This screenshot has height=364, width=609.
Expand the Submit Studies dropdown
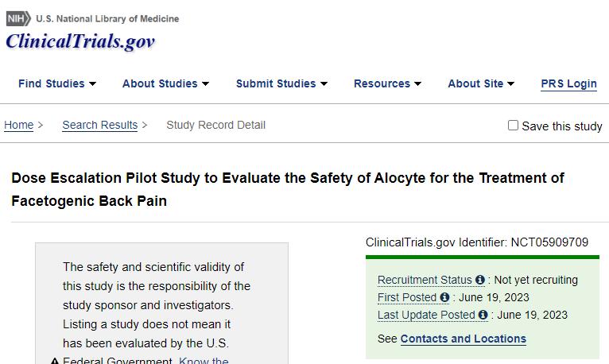coord(281,83)
